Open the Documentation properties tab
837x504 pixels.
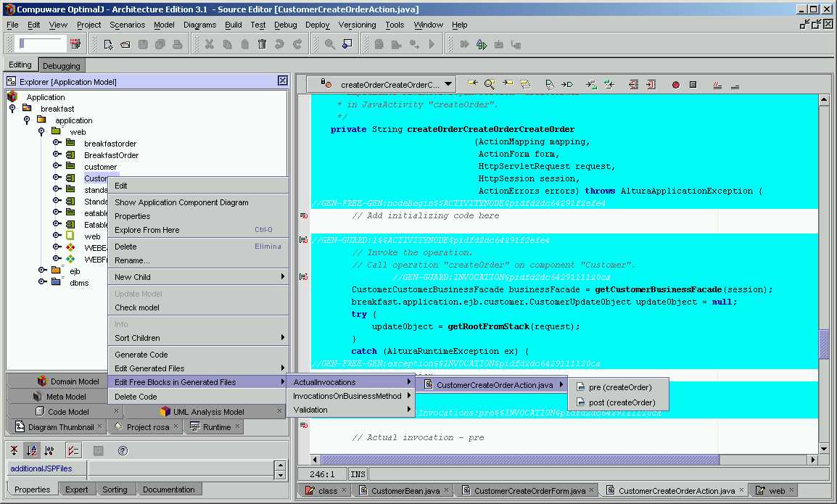tap(169, 489)
